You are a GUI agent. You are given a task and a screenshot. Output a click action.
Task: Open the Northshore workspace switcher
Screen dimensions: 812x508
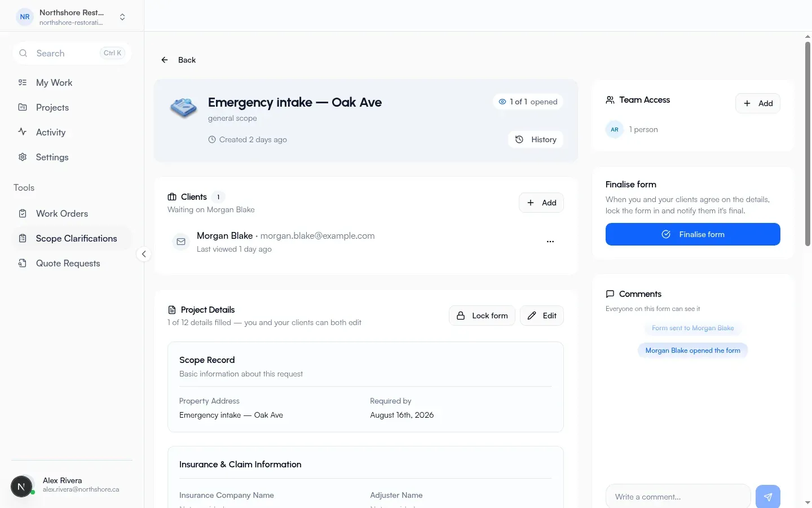point(72,17)
